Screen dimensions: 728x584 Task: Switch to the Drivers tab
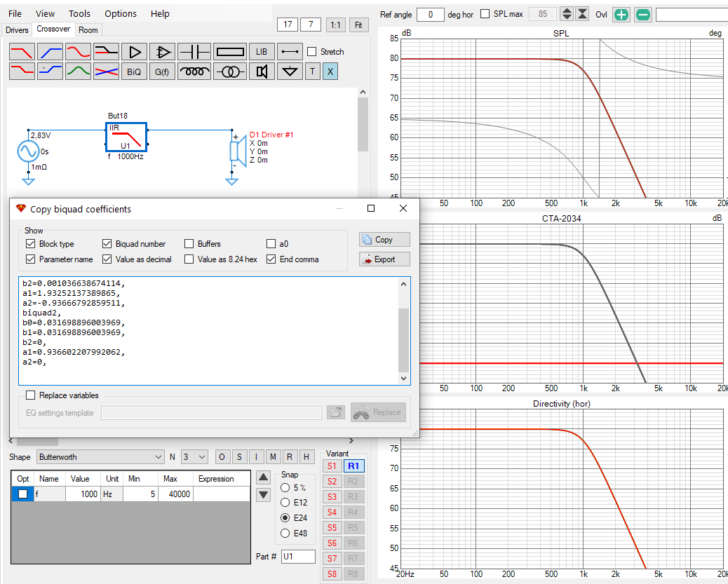17,29
